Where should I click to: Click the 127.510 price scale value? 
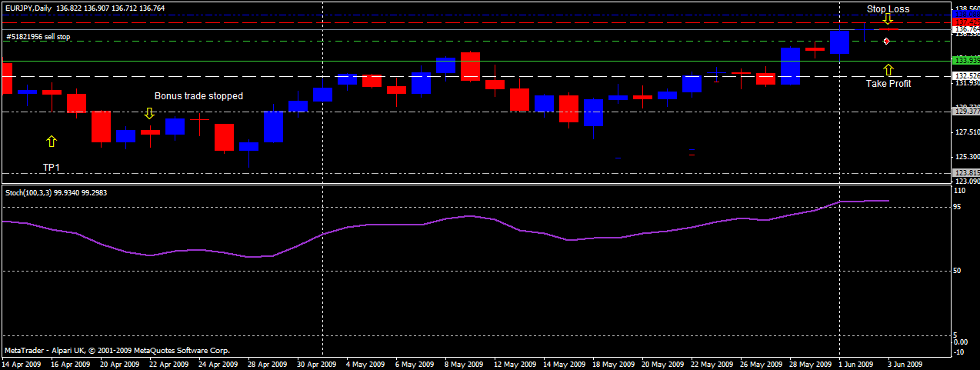point(966,132)
